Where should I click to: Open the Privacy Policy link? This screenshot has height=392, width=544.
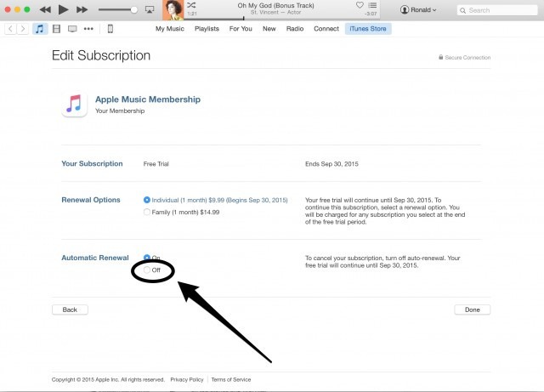pyautogui.click(x=187, y=379)
